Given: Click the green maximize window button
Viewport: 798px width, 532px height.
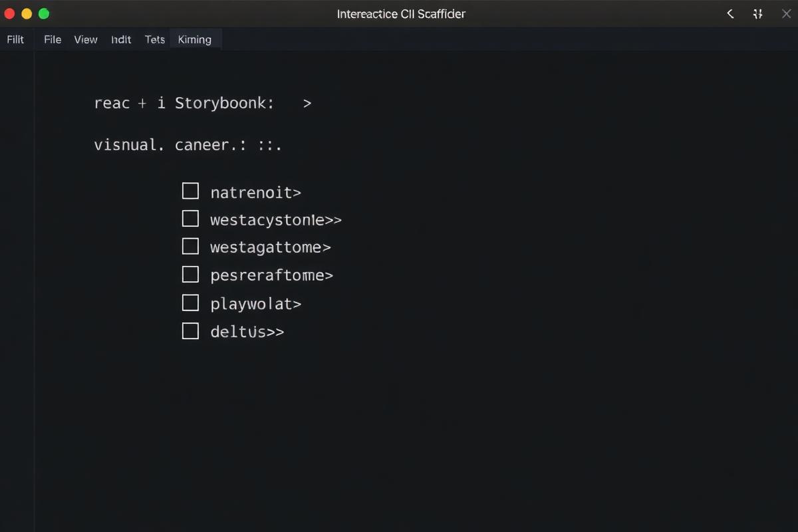Looking at the screenshot, I should pos(44,13).
